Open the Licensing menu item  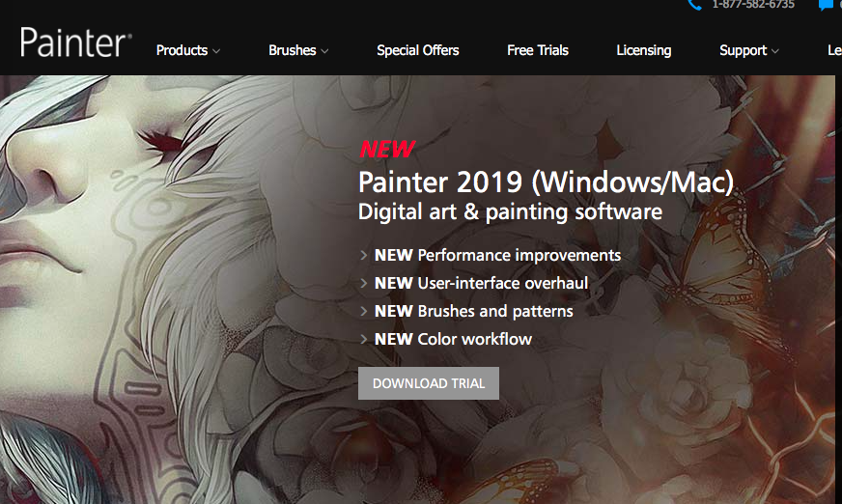[x=644, y=50]
